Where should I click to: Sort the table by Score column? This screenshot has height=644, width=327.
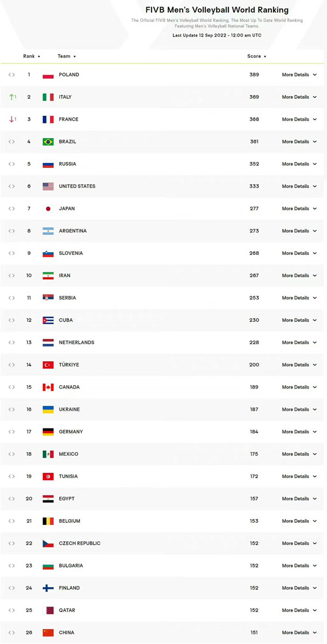coord(257,56)
